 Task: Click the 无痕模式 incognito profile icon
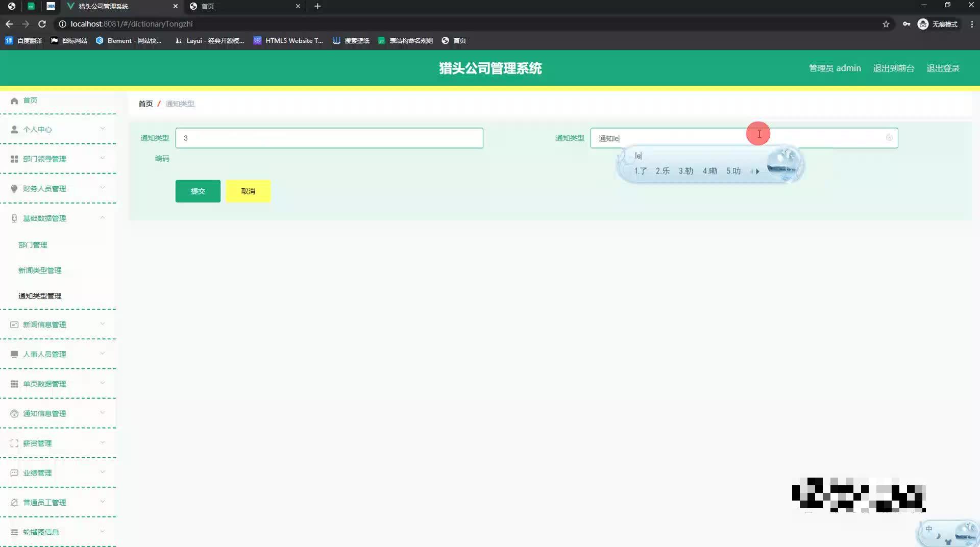pyautogui.click(x=922, y=23)
